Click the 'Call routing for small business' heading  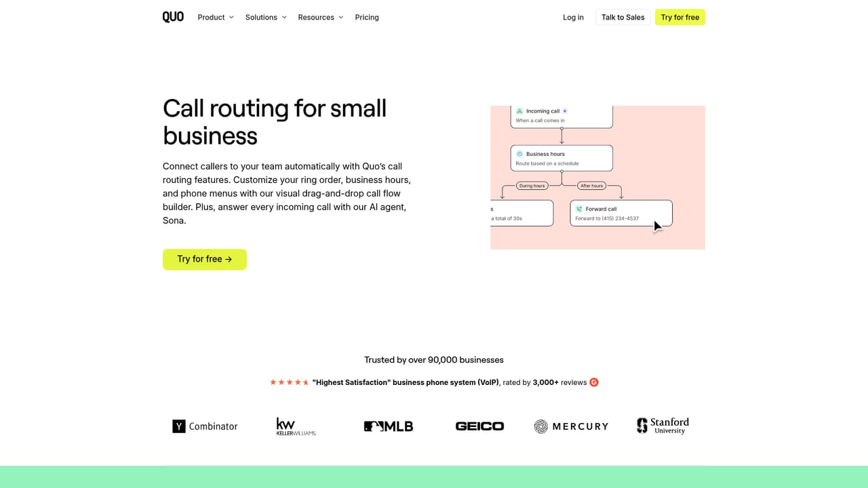coord(275,122)
